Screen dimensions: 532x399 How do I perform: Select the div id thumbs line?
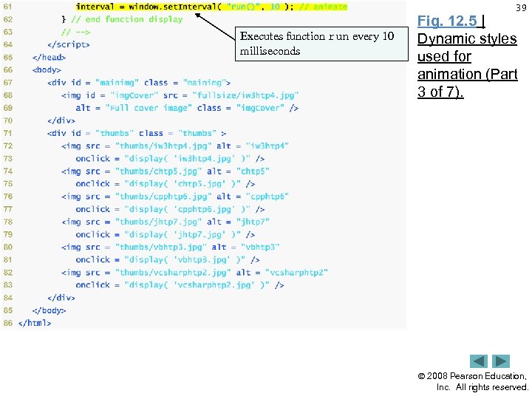point(137,133)
